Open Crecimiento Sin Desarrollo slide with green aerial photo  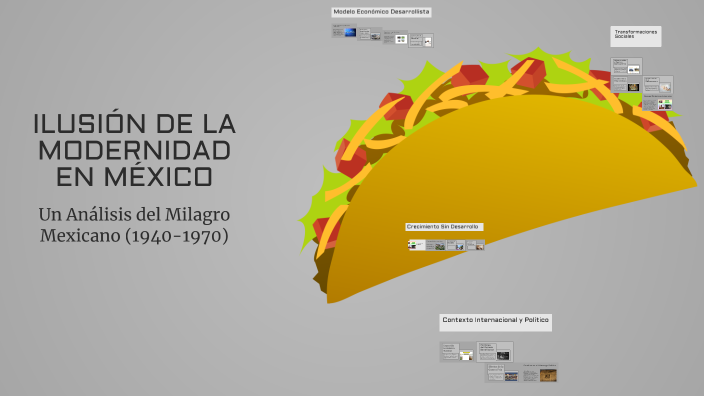[x=436, y=245]
